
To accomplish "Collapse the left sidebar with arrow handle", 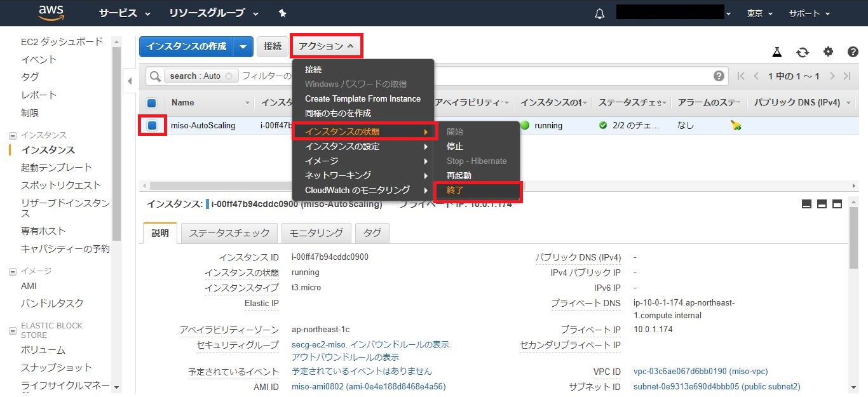I will click(130, 81).
